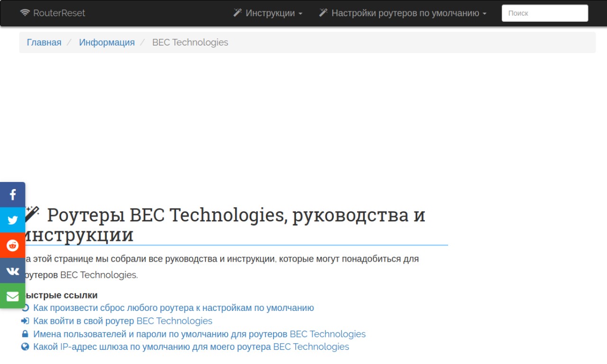Click the sign-in arrow icon beside the login link
The width and height of the screenshot is (607, 364).
[x=26, y=321]
